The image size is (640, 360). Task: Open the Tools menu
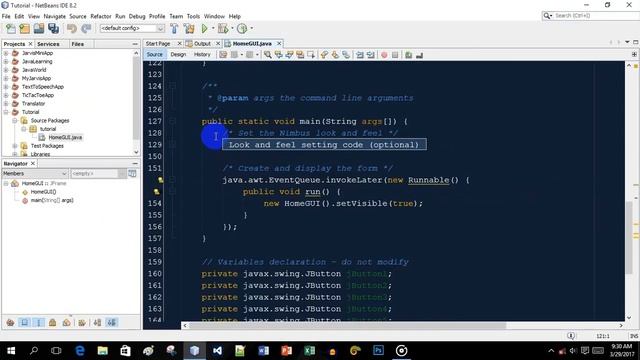(193, 16)
